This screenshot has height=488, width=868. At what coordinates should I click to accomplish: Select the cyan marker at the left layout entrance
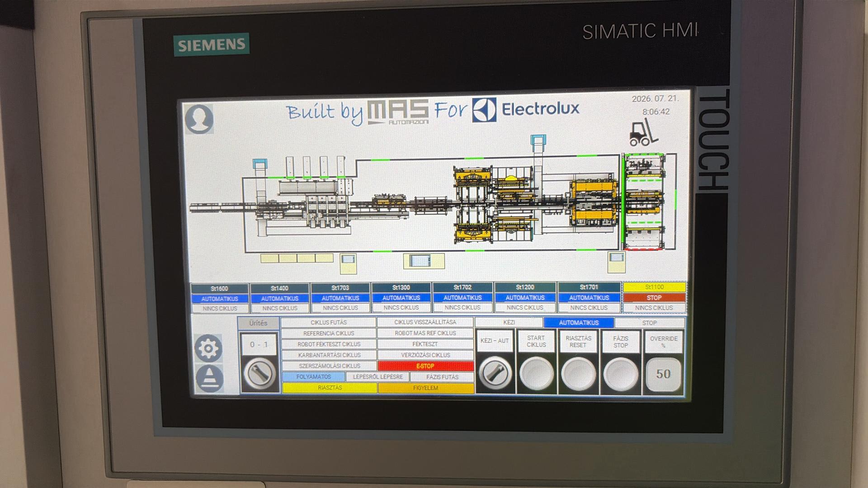[x=259, y=164]
